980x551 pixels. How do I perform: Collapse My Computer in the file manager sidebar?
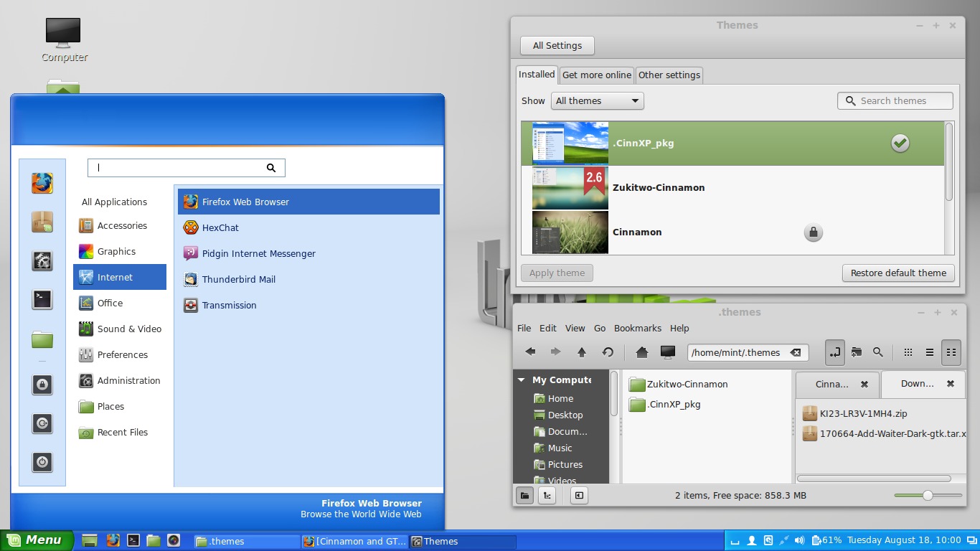(521, 380)
